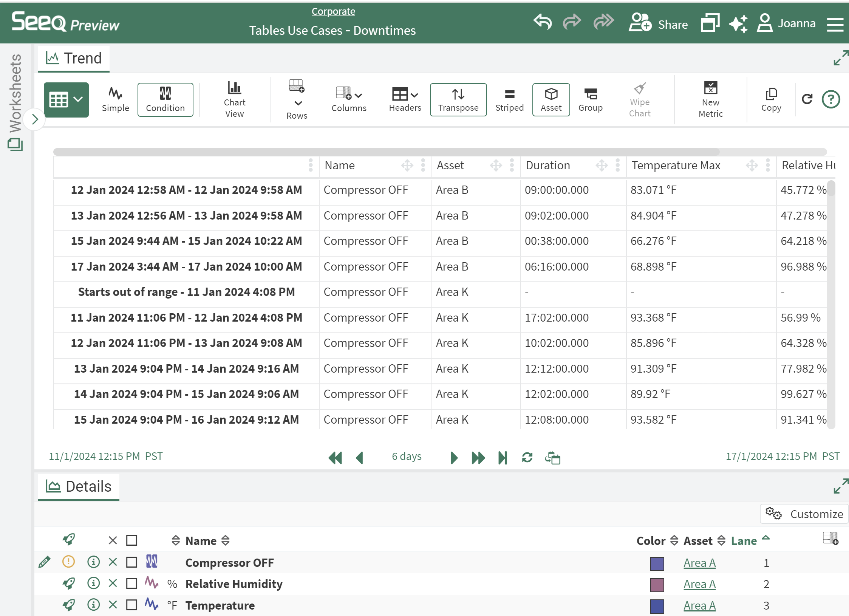
Task: Expand the Details panel to full view
Action: (841, 486)
